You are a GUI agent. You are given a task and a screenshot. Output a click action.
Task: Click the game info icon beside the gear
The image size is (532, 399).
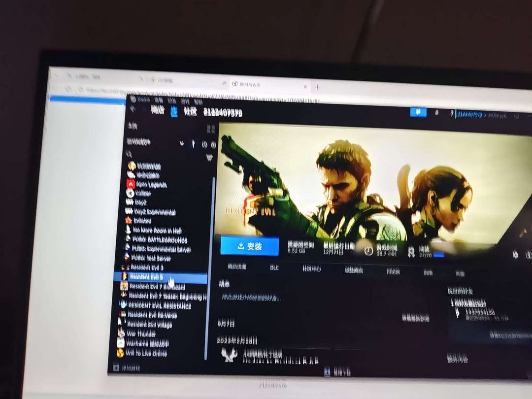point(528,255)
